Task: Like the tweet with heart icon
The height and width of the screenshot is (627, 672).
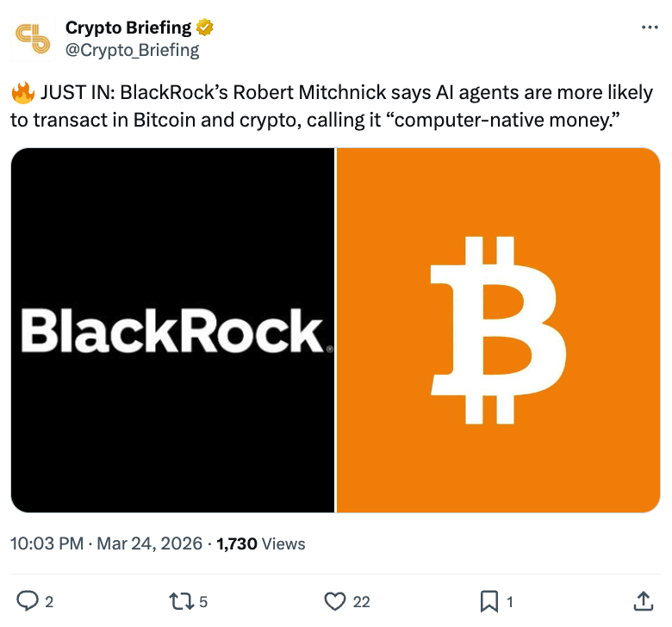Action: [x=335, y=601]
